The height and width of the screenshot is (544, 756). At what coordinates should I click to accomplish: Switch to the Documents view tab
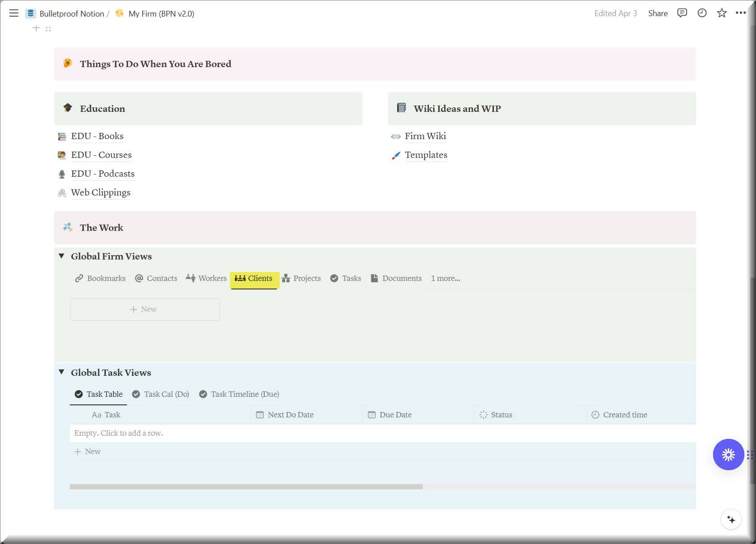tap(396, 278)
